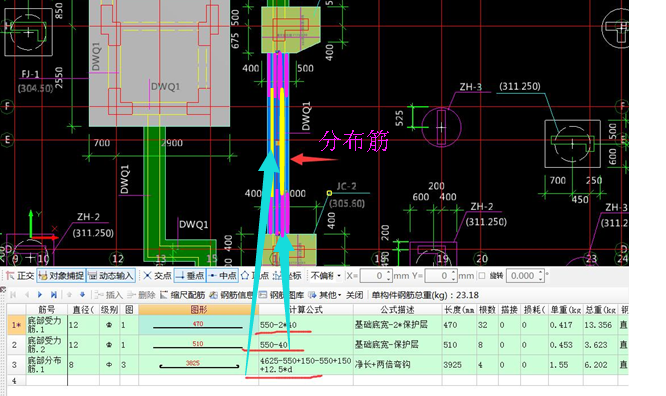The width and height of the screenshot is (666, 396).
Task: Increase the X offset with the up stepper
Action: click(389, 273)
